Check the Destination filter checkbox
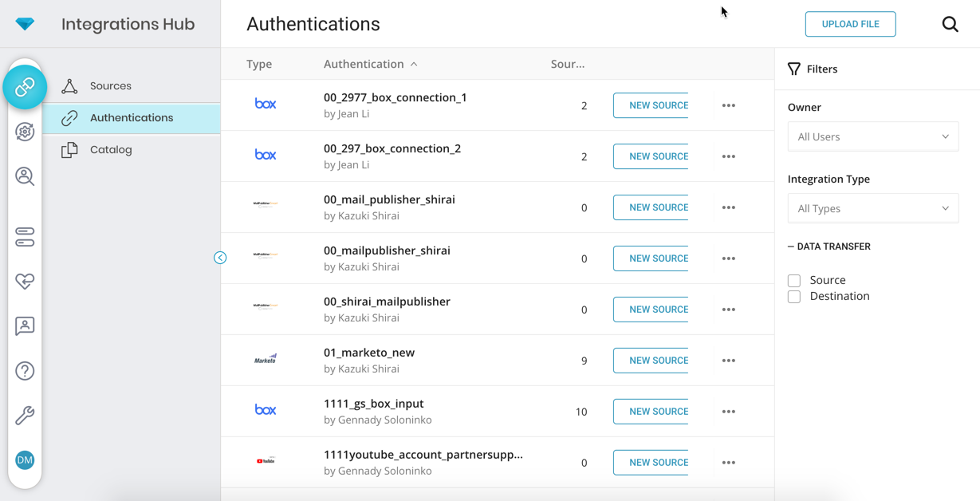The height and width of the screenshot is (501, 980). [794, 297]
